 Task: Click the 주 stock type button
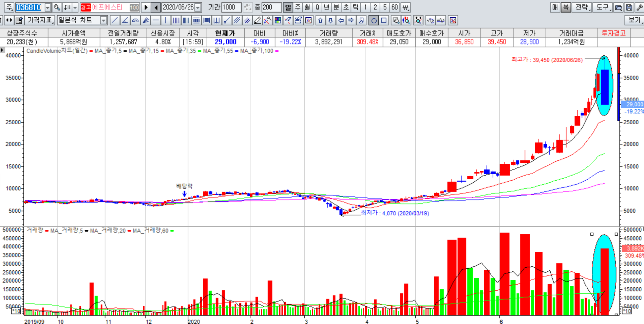pyautogui.click(x=9, y=7)
